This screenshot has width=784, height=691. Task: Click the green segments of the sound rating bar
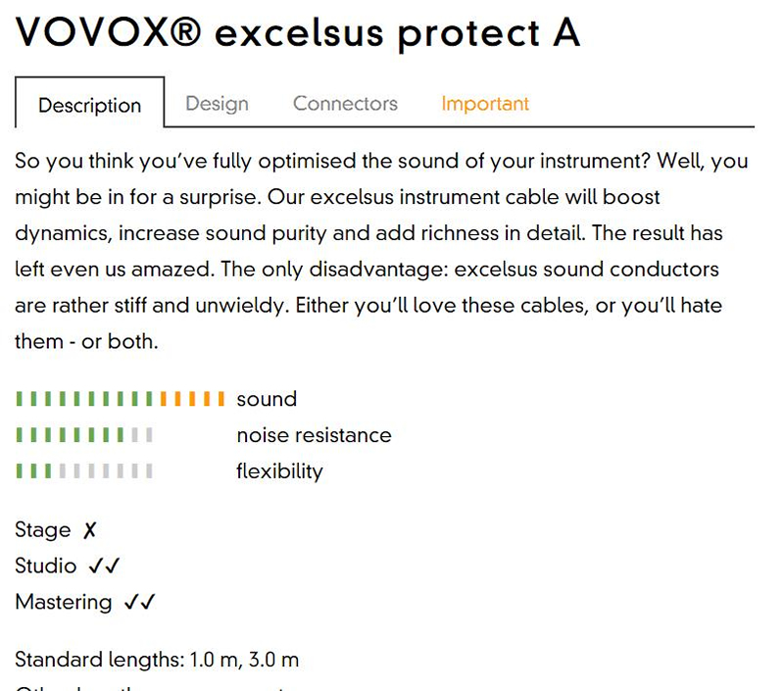(x=84, y=399)
